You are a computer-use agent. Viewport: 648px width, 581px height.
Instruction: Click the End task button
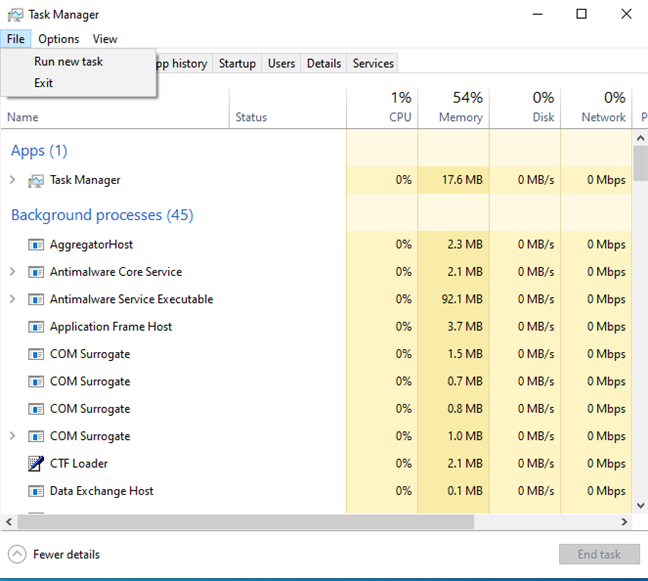pos(599,554)
